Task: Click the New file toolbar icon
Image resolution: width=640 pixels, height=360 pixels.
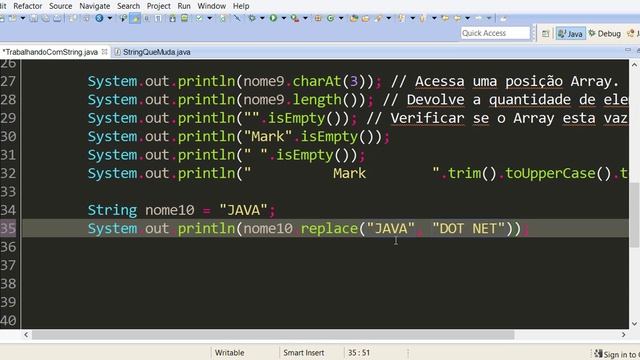Action: click(13, 18)
